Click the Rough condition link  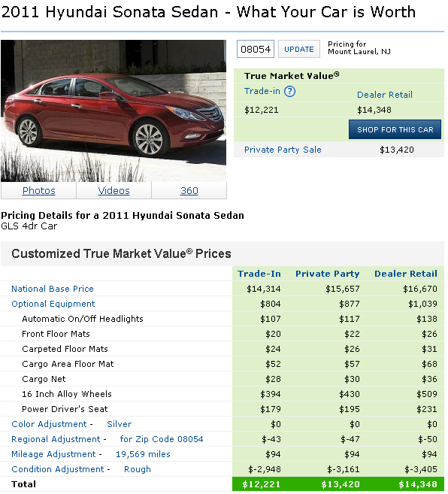coord(138,469)
